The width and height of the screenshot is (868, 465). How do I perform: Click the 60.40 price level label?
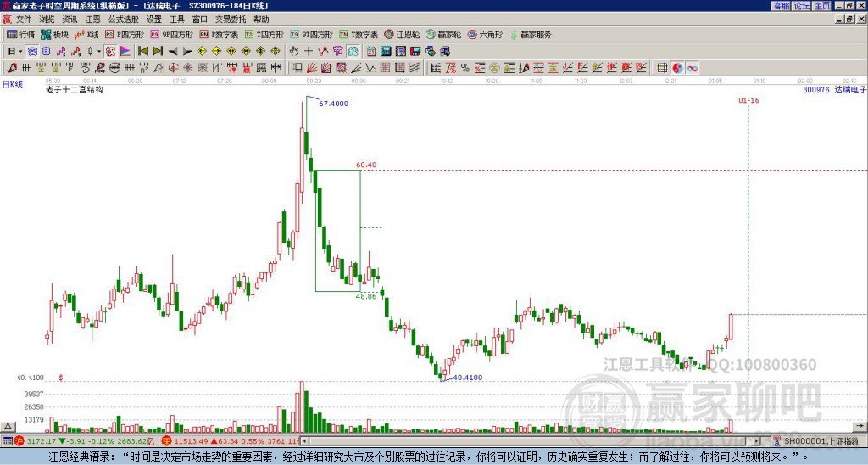tap(366, 165)
